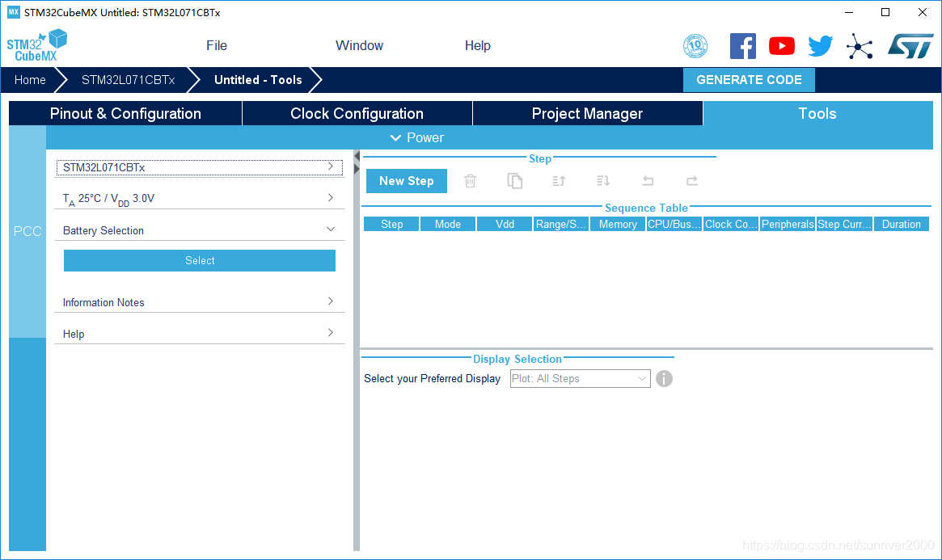Click the Step Curr... column header

coord(844,224)
